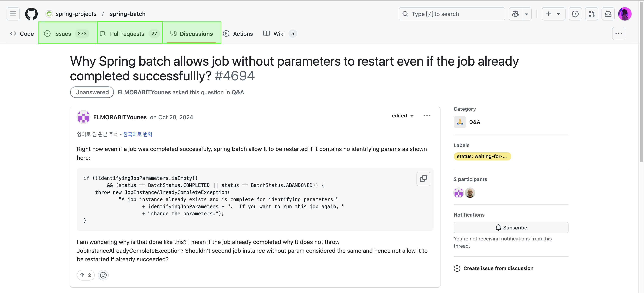Open the Korean translation link
The image size is (644, 293).
click(138, 134)
